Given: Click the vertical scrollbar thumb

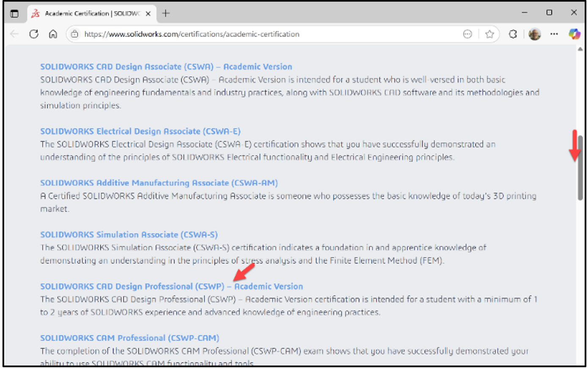Looking at the screenshot, I should (x=580, y=168).
